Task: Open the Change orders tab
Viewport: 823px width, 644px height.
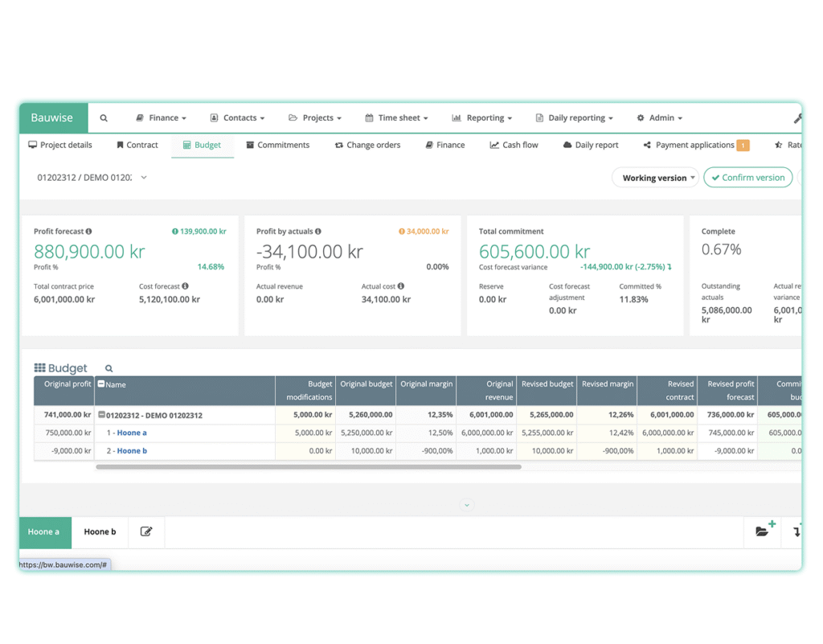Action: coord(367,145)
